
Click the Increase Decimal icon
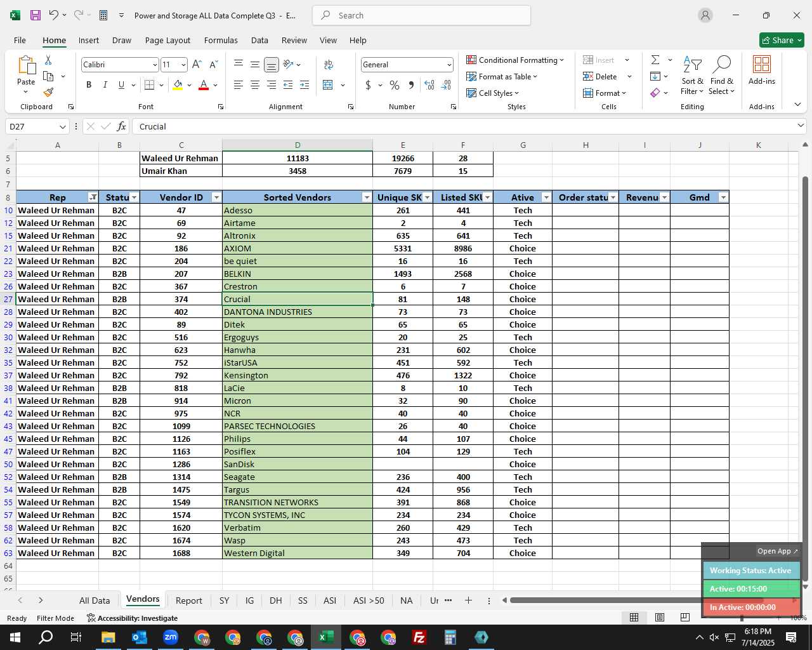click(429, 85)
